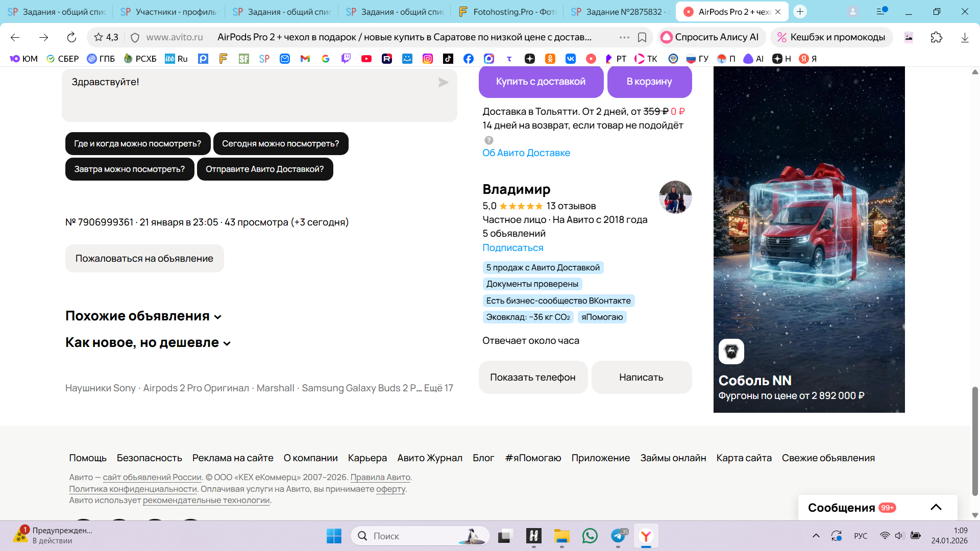Click the page vertical scrollbar thumb
The height and width of the screenshot is (551, 980).
coord(974,441)
